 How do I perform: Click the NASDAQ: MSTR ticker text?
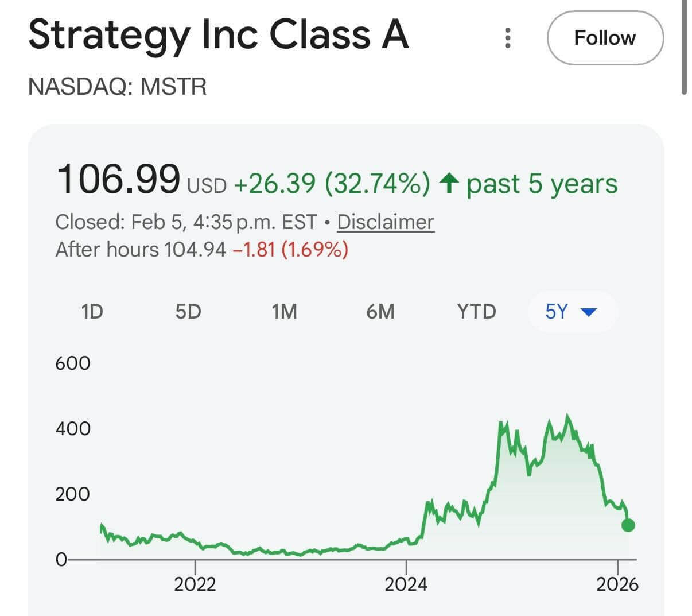117,87
